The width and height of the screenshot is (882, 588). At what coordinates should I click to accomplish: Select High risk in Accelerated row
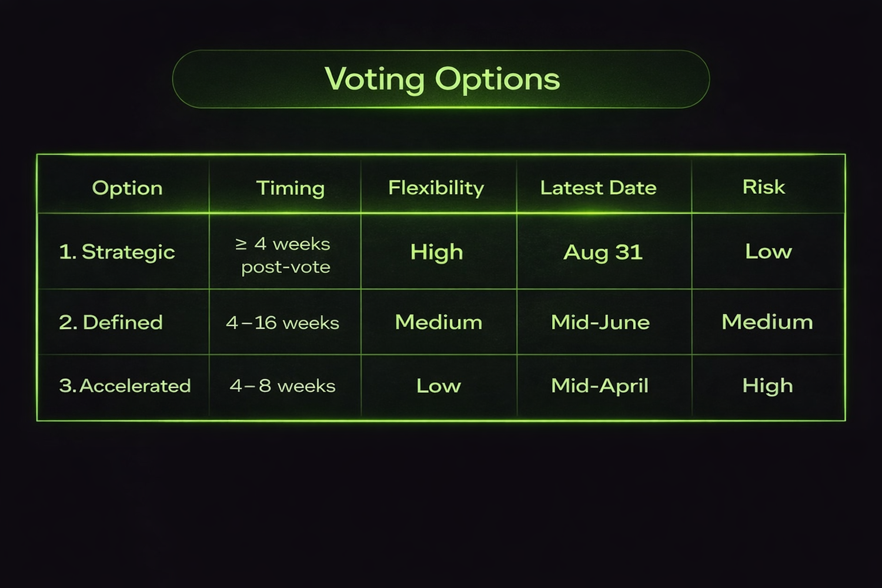pos(767,386)
